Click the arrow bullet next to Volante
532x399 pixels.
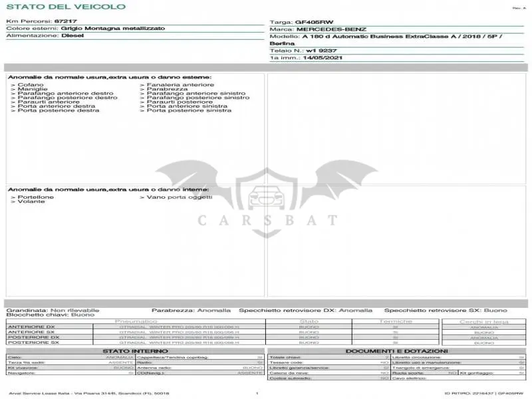[x=13, y=201]
